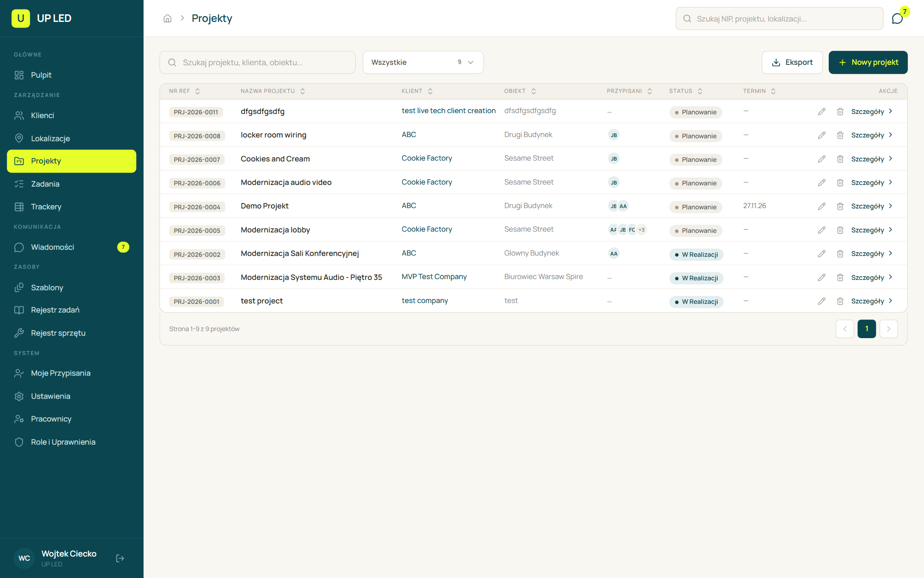Delete project PRJ-2026-0011 with trash icon
The height and width of the screenshot is (578, 924).
click(x=840, y=111)
